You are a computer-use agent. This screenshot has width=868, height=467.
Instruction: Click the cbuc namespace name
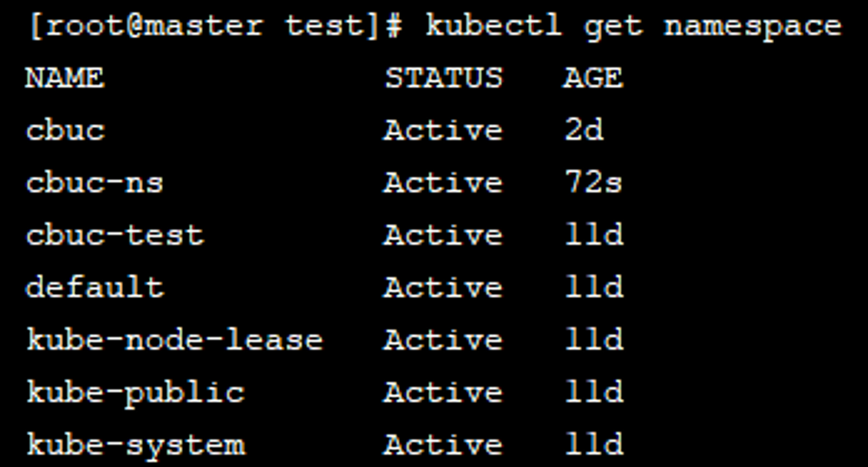tap(66, 130)
